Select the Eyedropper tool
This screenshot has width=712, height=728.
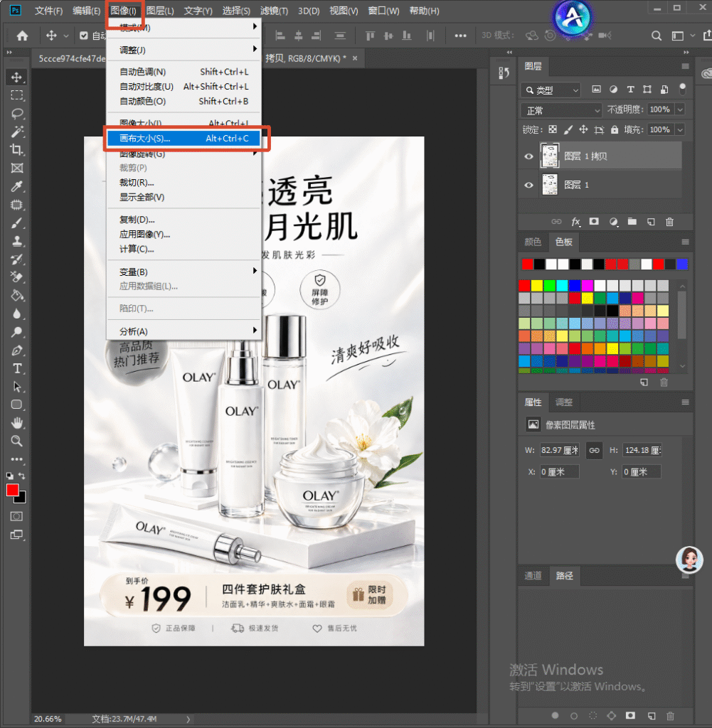click(x=17, y=187)
